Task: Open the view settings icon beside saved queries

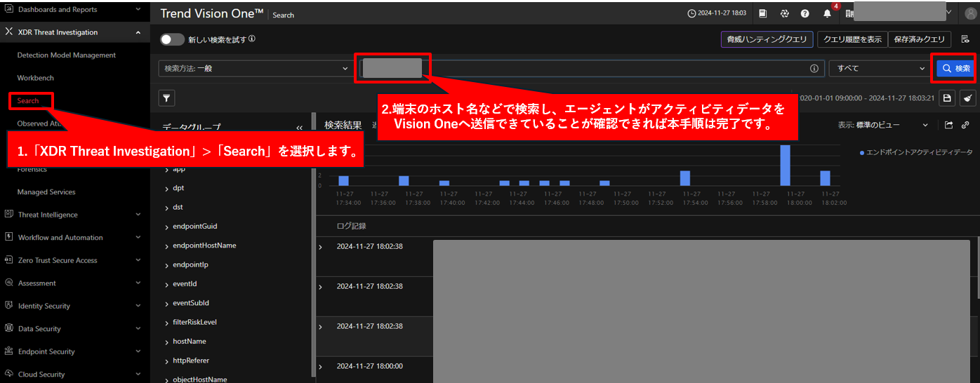Action: point(965,39)
